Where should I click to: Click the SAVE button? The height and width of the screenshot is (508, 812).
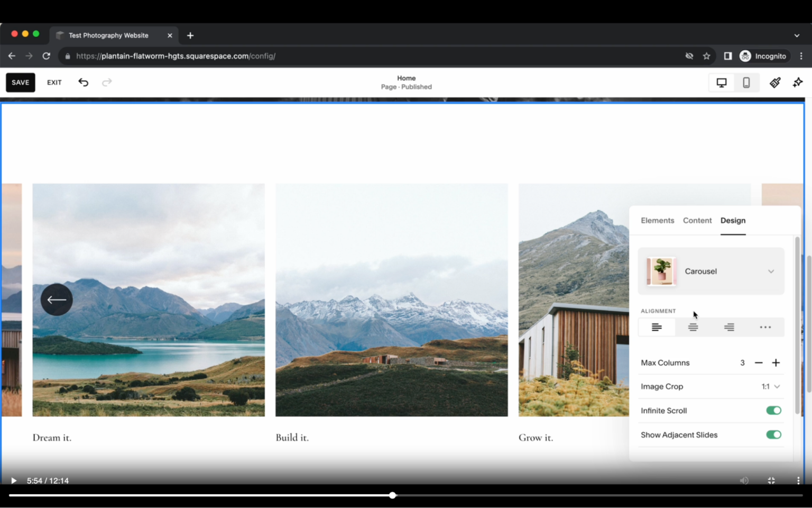(x=20, y=83)
